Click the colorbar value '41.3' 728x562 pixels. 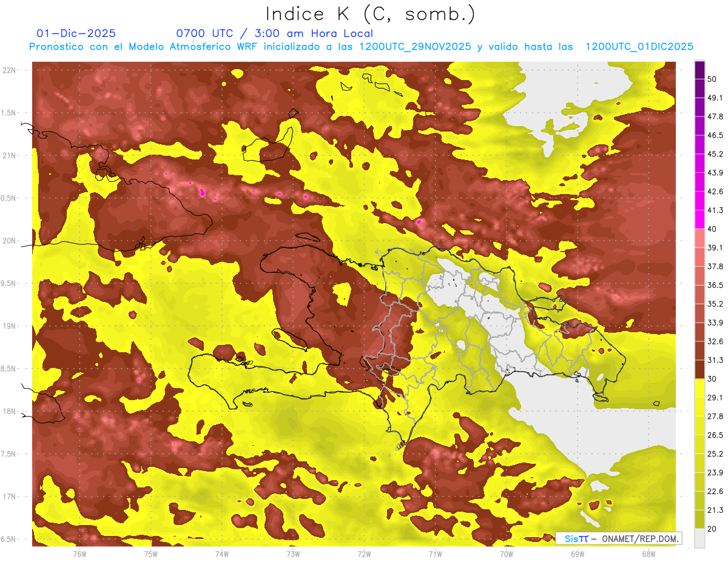click(715, 210)
